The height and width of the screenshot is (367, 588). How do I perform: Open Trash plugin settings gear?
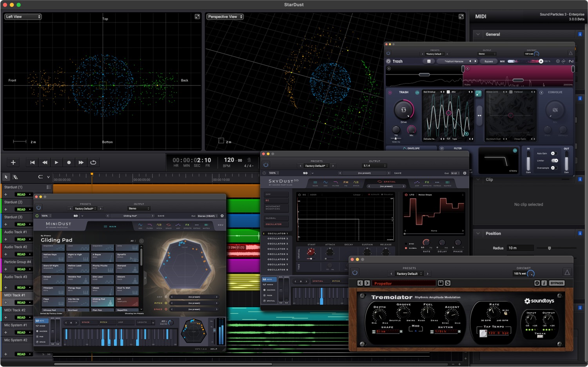click(558, 61)
